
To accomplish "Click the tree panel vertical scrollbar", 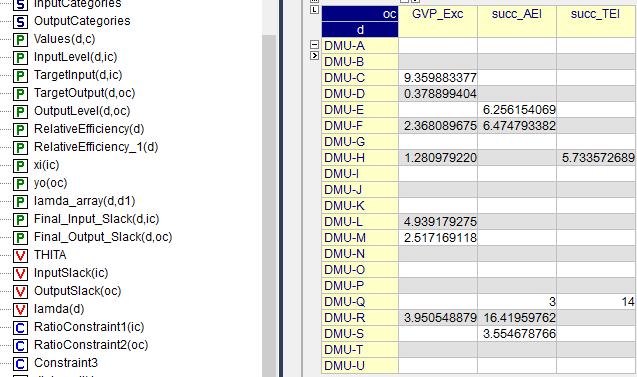I will pyautogui.click(x=269, y=203).
